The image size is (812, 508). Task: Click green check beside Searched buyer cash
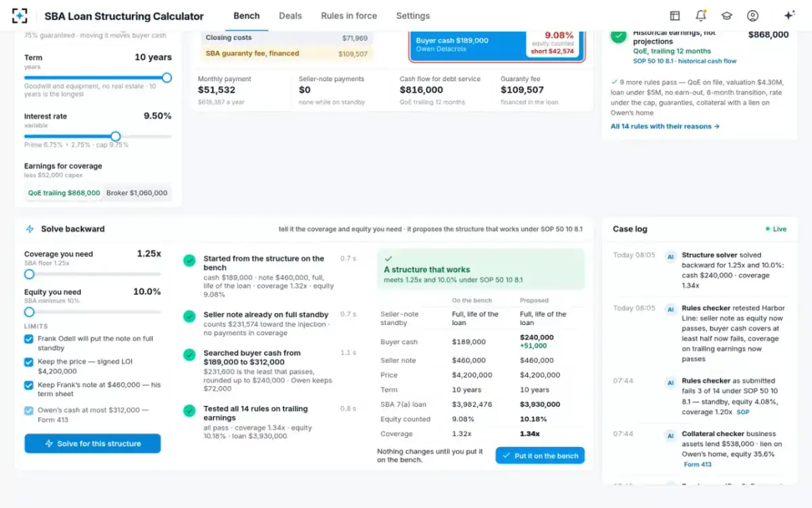click(x=190, y=354)
